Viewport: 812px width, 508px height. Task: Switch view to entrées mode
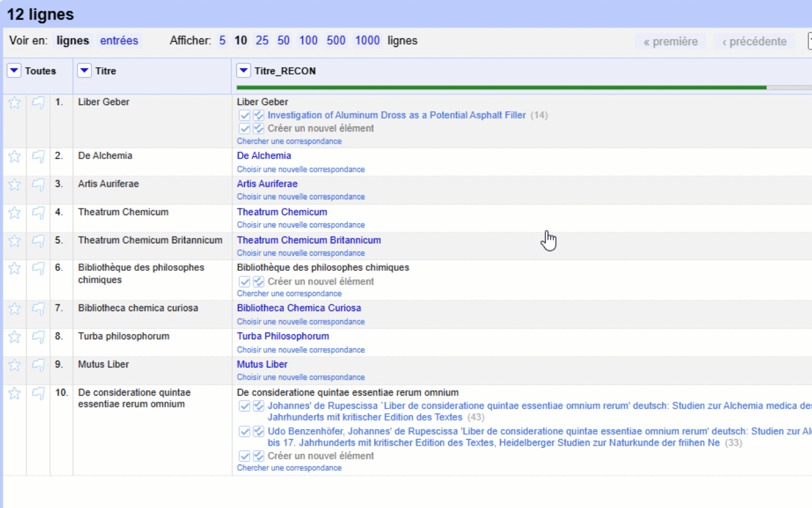[x=119, y=41]
